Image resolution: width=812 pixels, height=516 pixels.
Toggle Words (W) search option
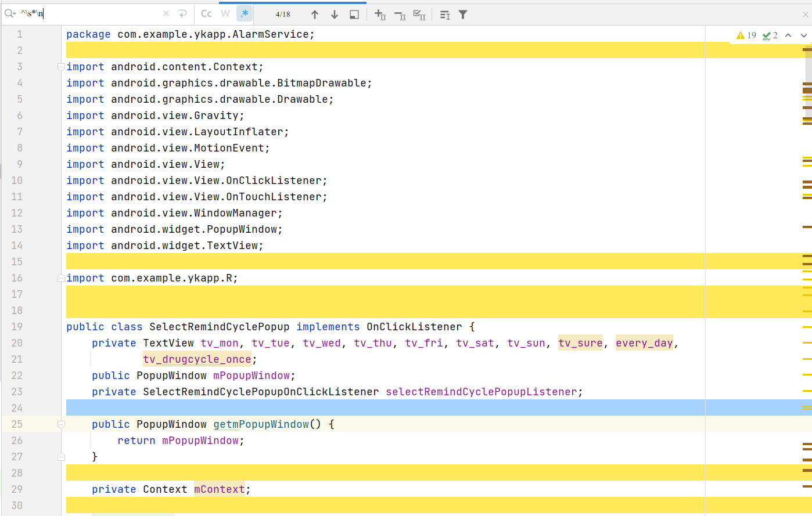225,14
